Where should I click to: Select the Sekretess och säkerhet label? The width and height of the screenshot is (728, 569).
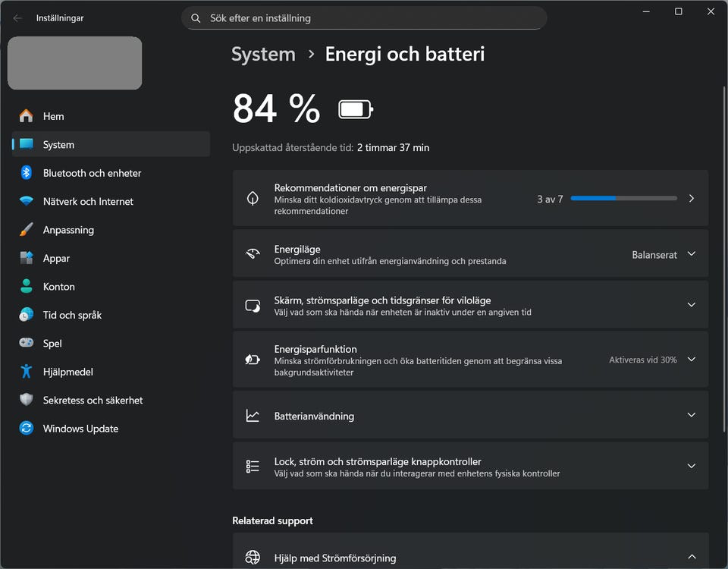click(x=93, y=400)
